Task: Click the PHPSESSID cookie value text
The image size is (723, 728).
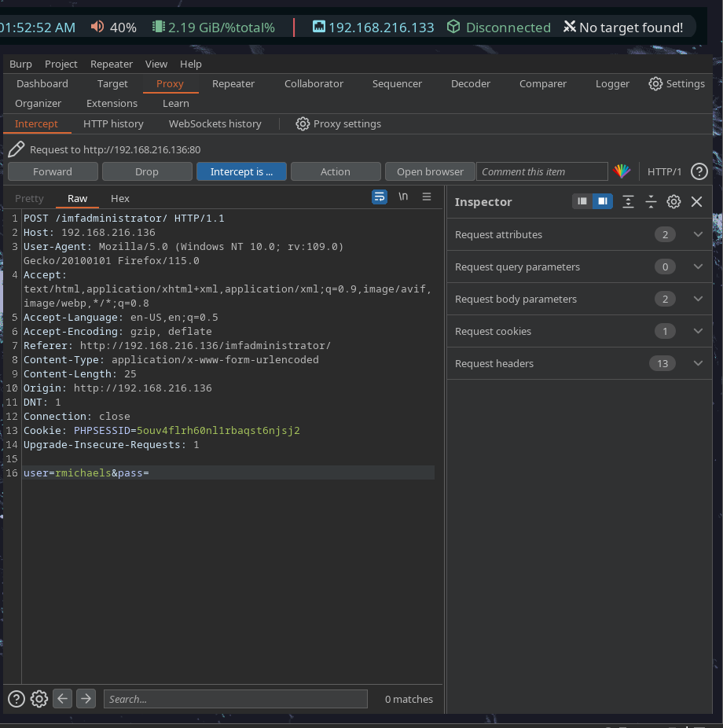Action: [218, 431]
